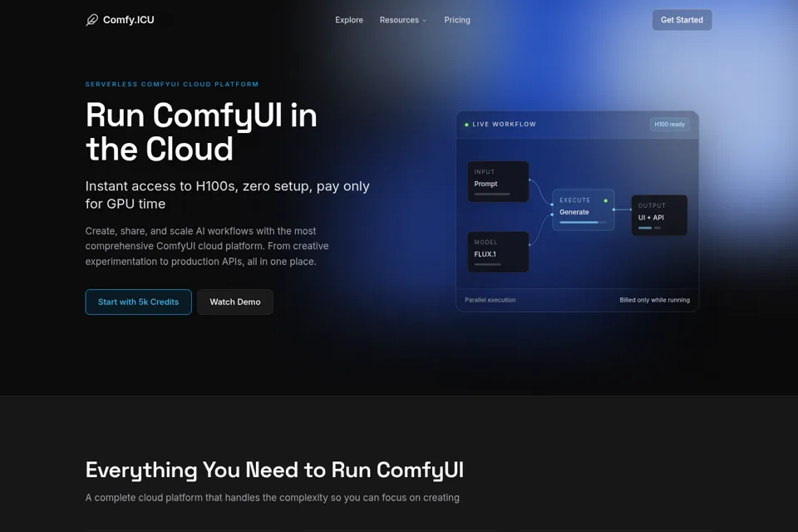Select the Input Prompt node

pyautogui.click(x=498, y=182)
